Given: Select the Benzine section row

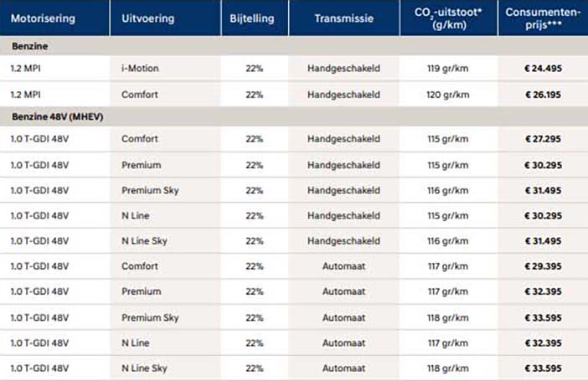Looking at the screenshot, I should point(294,46).
